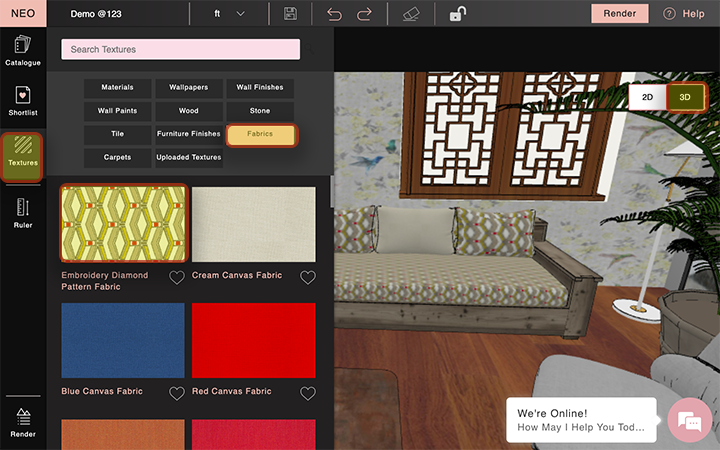Select the plain cream pillow on sofa
The image size is (720, 450).
point(414,230)
